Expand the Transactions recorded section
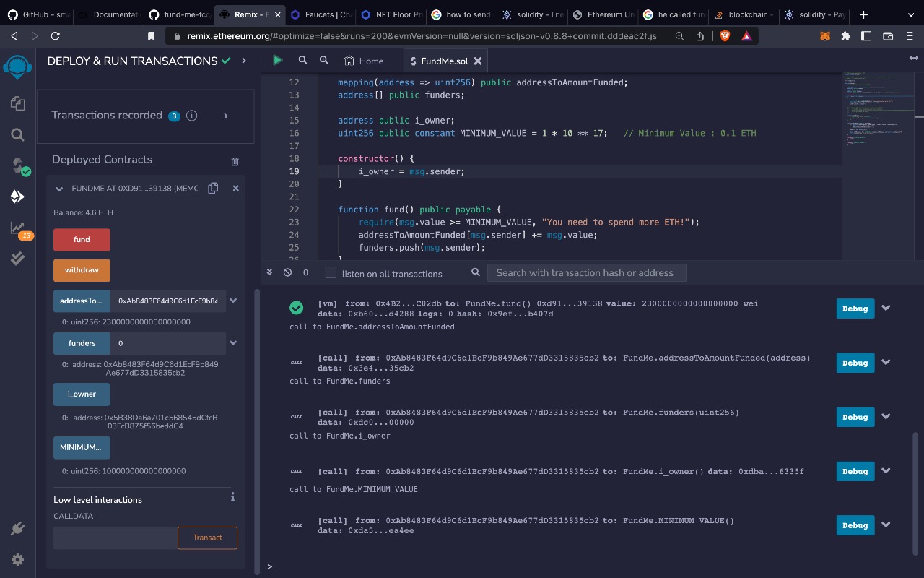Image resolution: width=924 pixels, height=578 pixels. point(226,116)
